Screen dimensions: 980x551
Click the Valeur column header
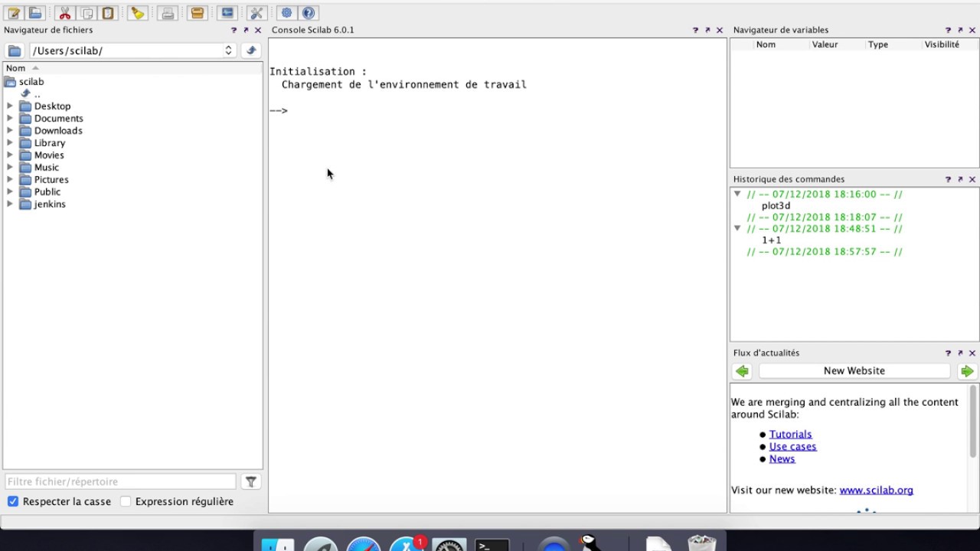coord(825,44)
